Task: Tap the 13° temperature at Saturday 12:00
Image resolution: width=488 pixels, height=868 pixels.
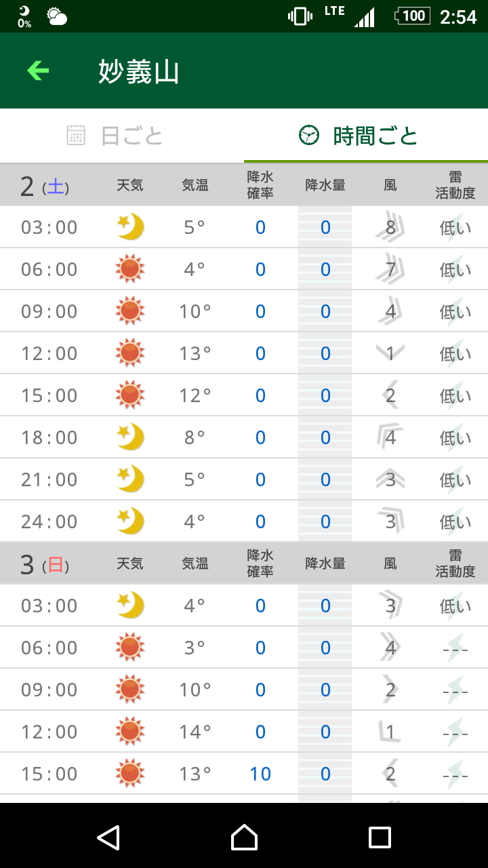Action: [x=195, y=353]
